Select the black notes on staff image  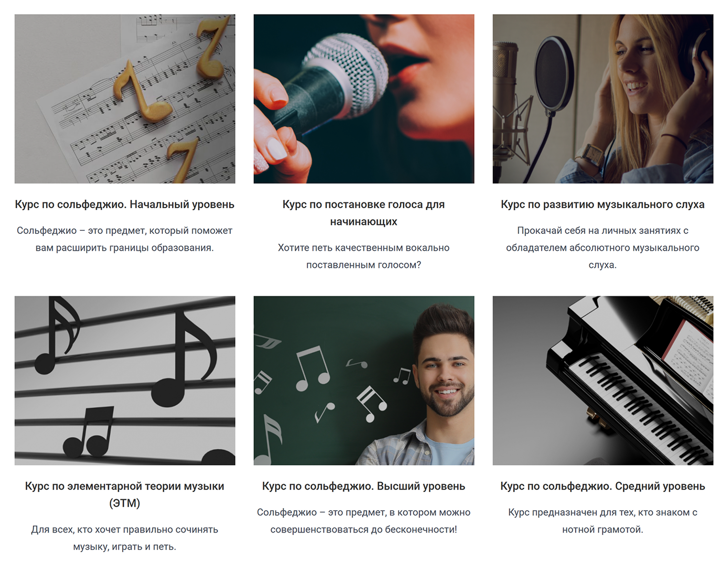click(x=125, y=380)
